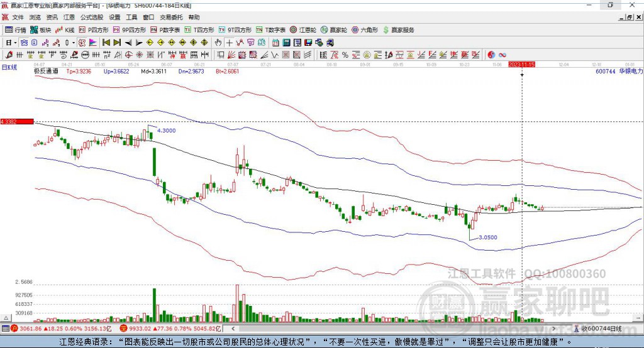644x348 pixels.
Task: Select the spiral drawing tool
Action: 63,55
